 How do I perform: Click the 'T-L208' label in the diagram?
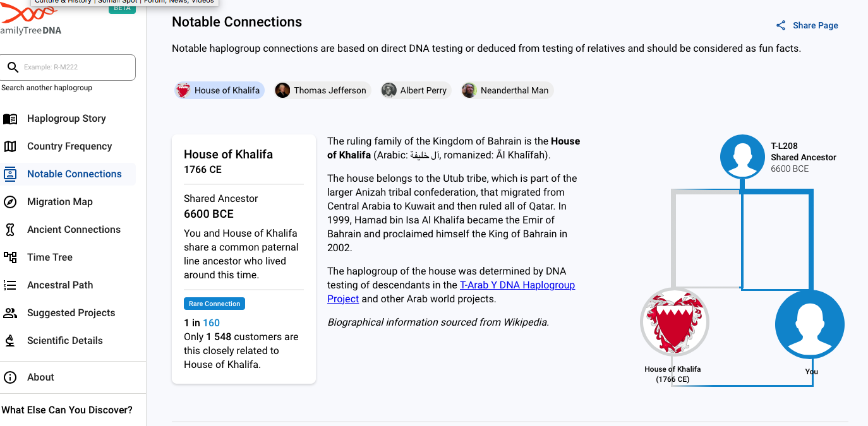pyautogui.click(x=784, y=146)
